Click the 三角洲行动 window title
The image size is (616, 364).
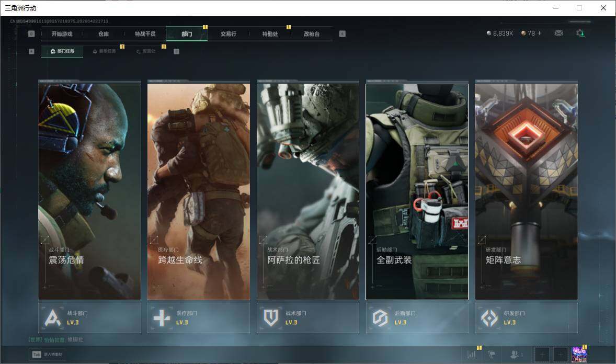(x=20, y=8)
